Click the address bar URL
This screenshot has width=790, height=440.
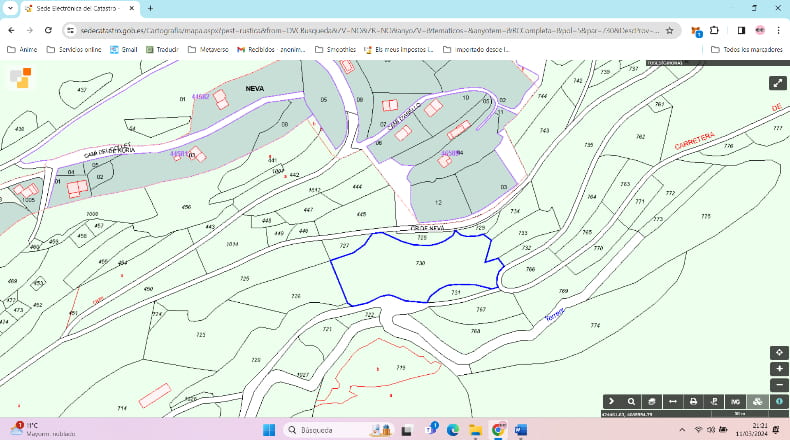click(370, 31)
